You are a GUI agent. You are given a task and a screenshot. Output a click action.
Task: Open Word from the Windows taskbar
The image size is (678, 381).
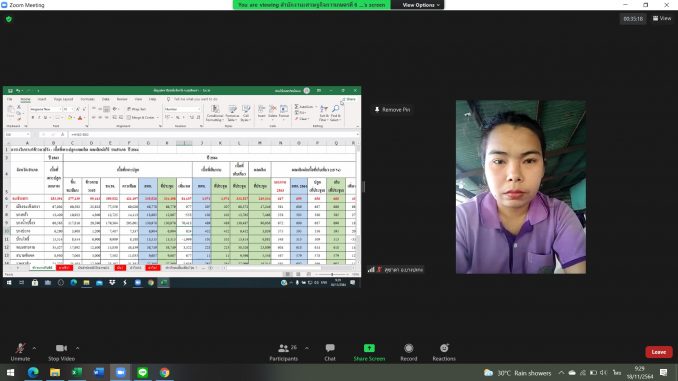99,372
